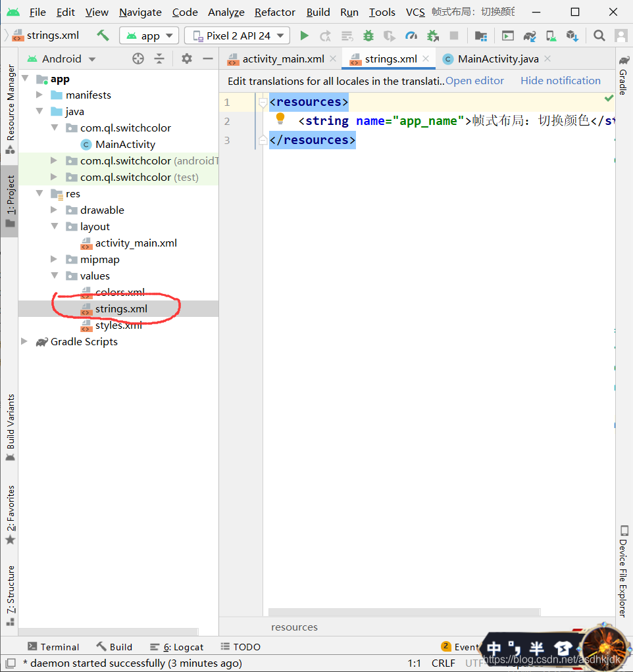Click Sync Project with Gradle Files icon
This screenshot has height=672, width=633.
[x=530, y=36]
